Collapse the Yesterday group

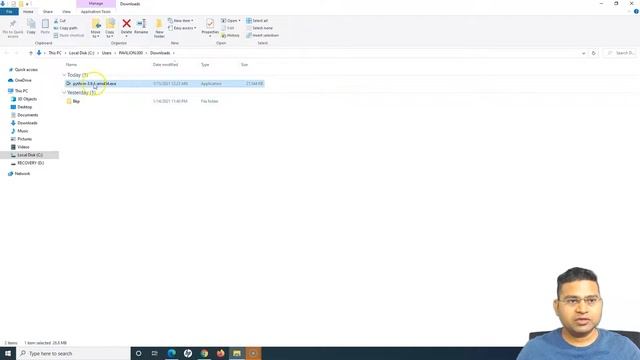click(x=64, y=93)
